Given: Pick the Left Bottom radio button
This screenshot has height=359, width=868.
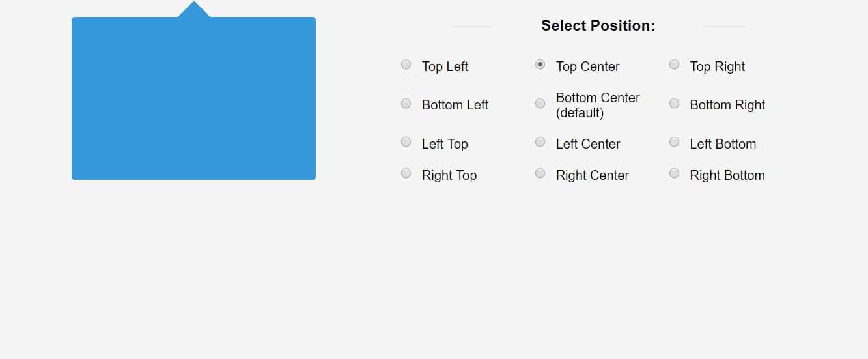Looking at the screenshot, I should pyautogui.click(x=674, y=142).
